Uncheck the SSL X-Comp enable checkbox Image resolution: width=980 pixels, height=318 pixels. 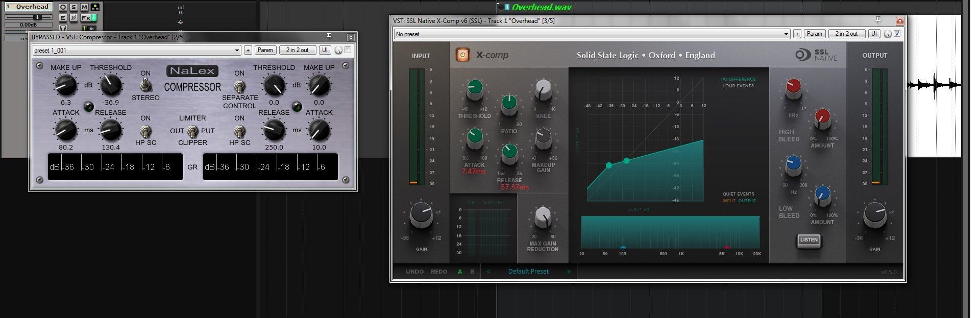point(897,34)
